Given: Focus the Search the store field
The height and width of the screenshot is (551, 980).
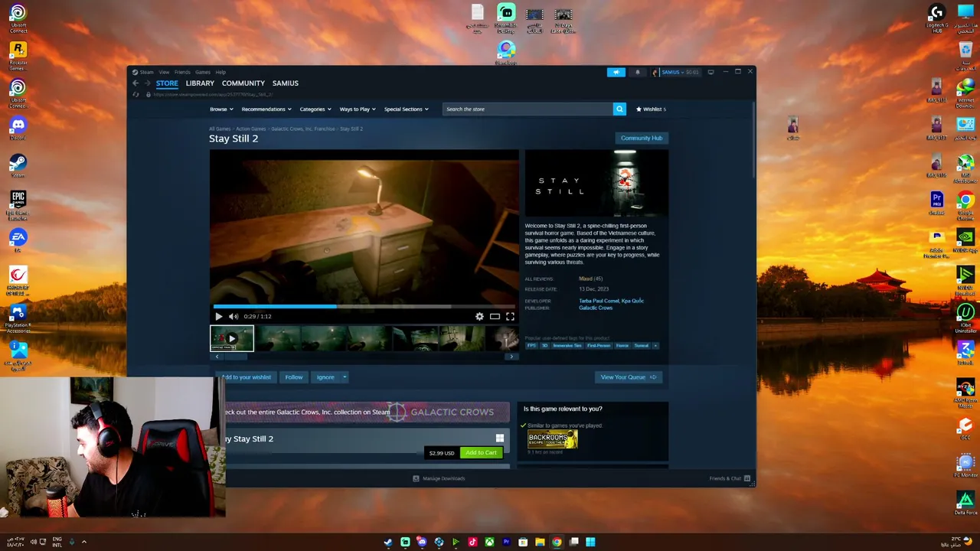Looking at the screenshot, I should (528, 109).
